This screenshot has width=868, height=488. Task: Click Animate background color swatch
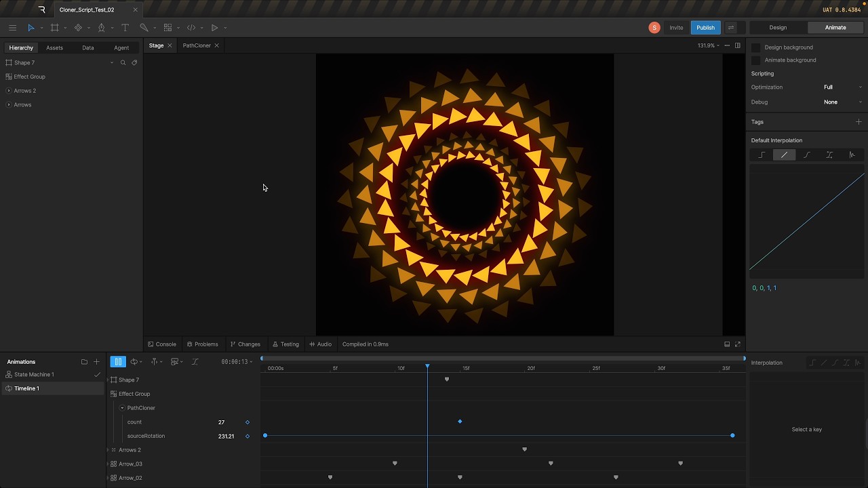click(x=755, y=60)
